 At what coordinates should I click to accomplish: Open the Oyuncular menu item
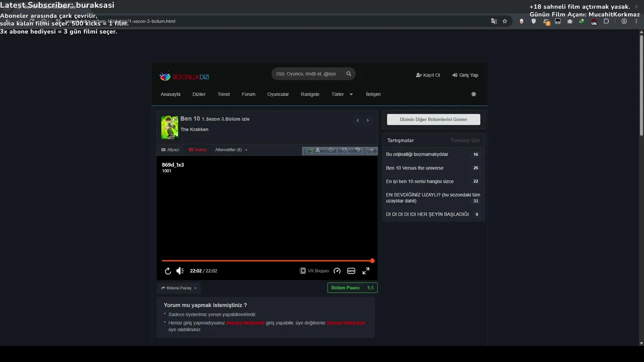click(x=278, y=94)
